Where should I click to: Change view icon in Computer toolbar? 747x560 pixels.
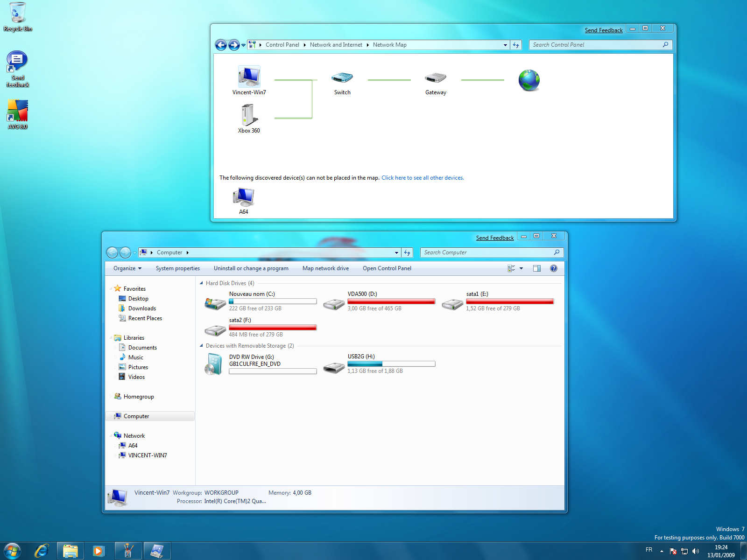511,268
